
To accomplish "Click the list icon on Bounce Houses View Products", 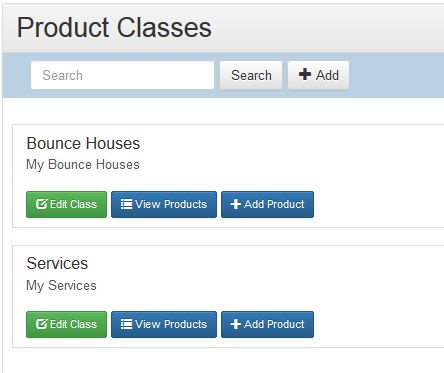I will click(x=126, y=204).
